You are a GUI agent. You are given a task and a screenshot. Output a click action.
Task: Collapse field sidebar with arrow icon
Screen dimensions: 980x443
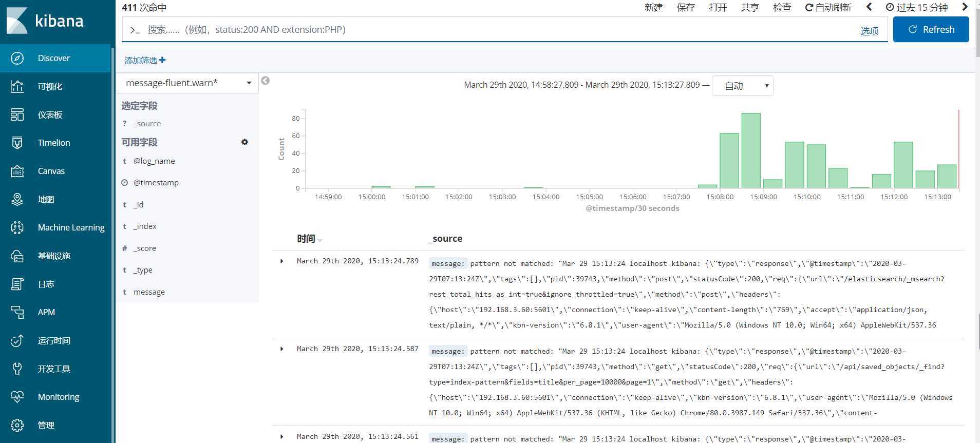(x=266, y=81)
